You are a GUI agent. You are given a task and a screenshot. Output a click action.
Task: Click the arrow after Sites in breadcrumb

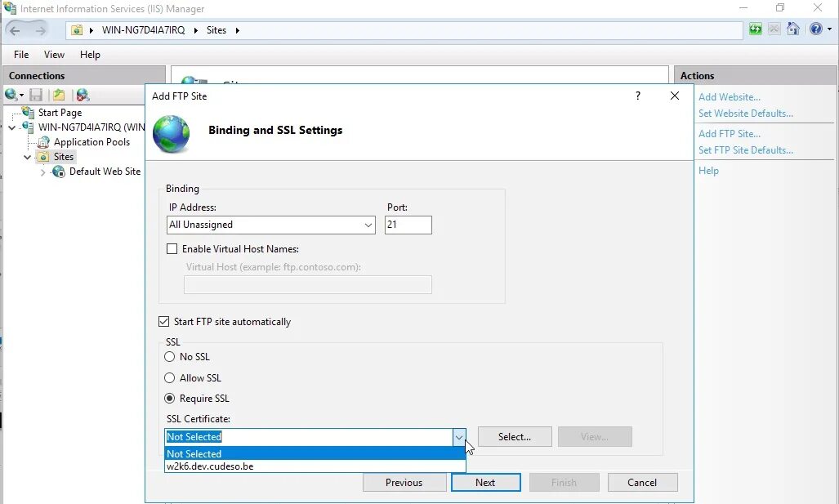point(238,30)
